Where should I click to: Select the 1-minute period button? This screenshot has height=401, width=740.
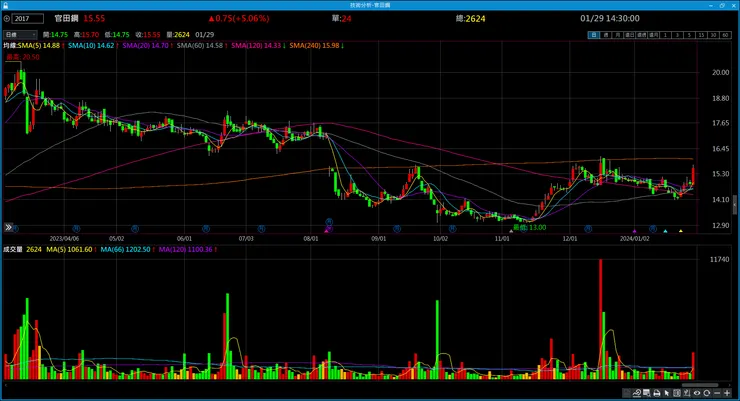[x=665, y=35]
